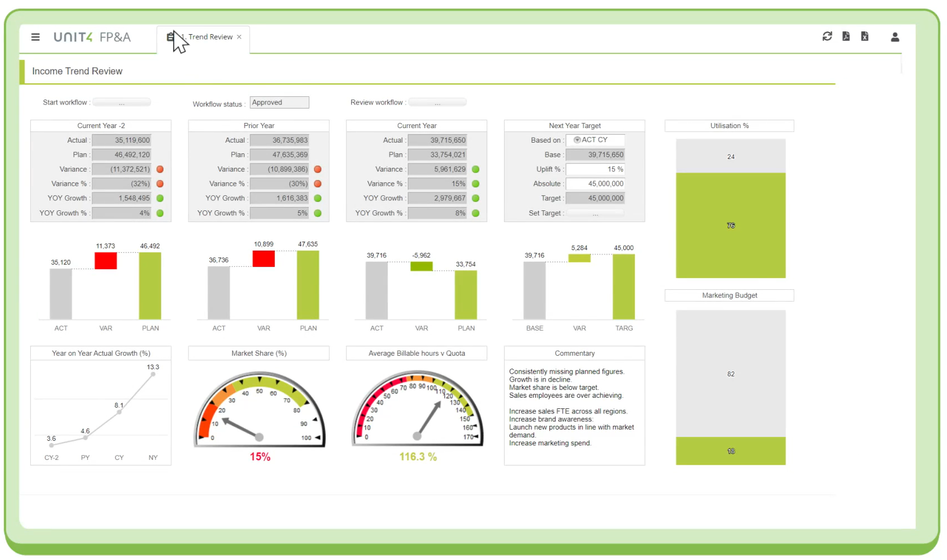Click the Year on Year Actual Growth (%) title
Image resolution: width=947 pixels, height=560 pixels.
[x=101, y=353]
